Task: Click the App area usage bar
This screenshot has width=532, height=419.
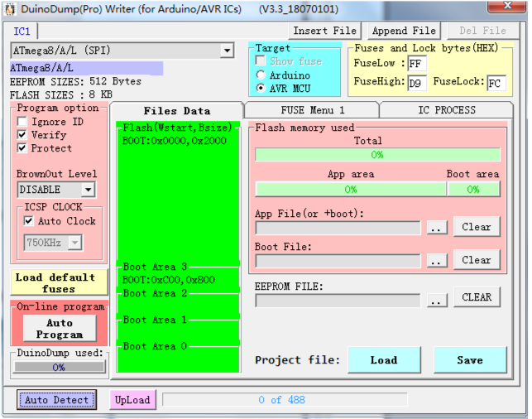Action: [351, 189]
